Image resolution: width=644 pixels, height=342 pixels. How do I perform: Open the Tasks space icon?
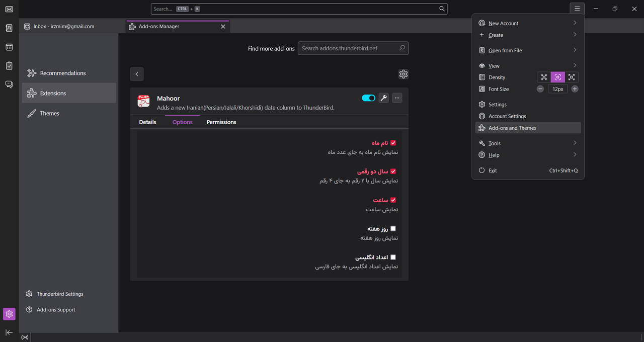coord(9,66)
